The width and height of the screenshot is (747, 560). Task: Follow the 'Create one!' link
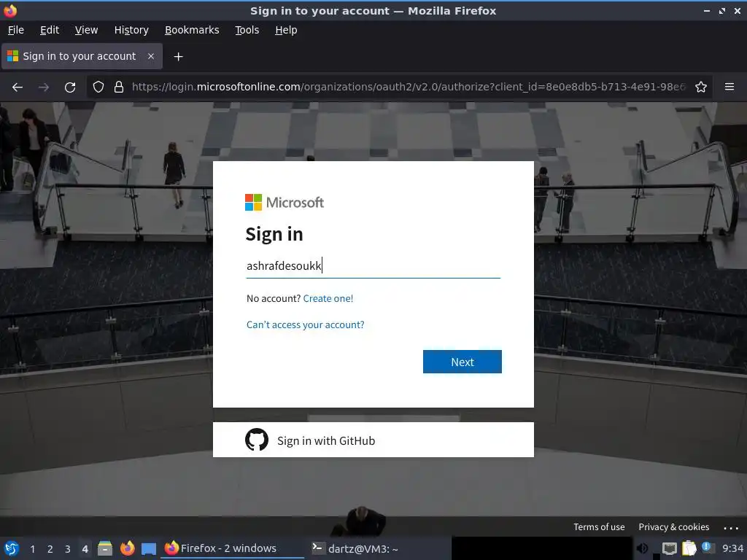click(x=328, y=298)
